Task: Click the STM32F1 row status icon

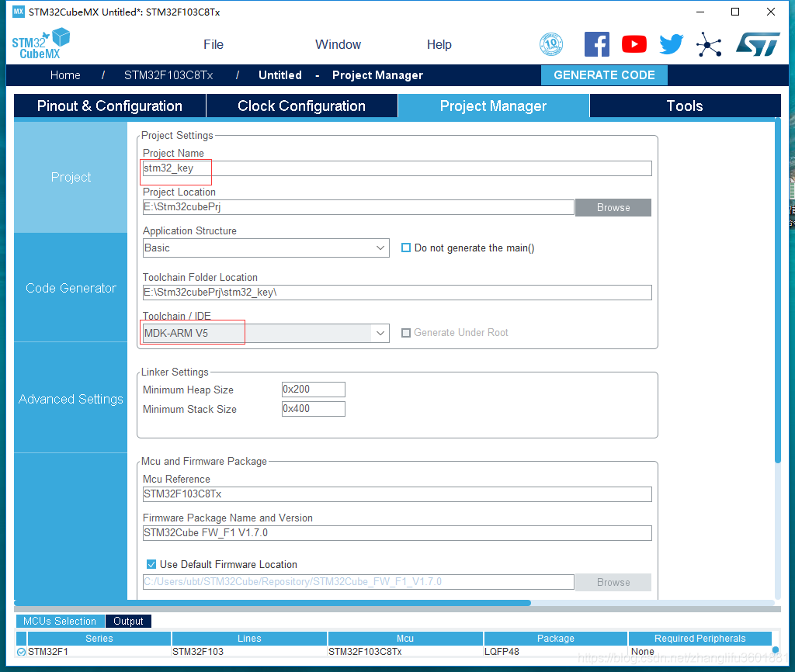Action: [x=21, y=652]
